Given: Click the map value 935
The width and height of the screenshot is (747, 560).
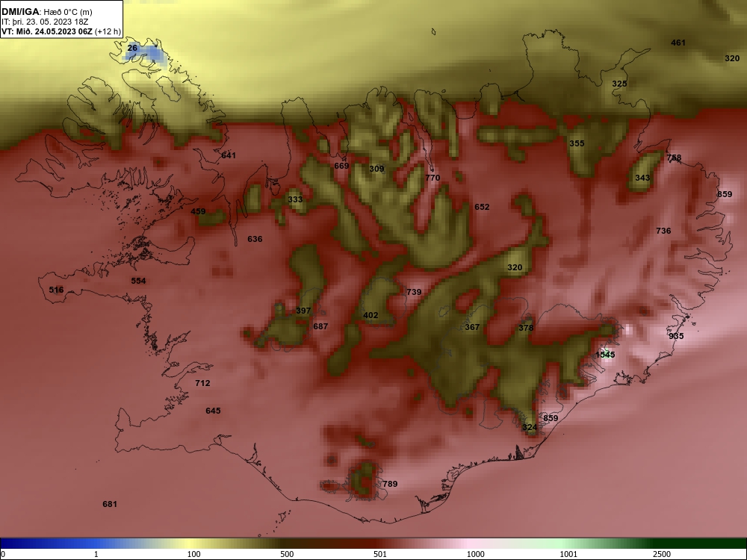Looking at the screenshot, I should pyautogui.click(x=676, y=336).
